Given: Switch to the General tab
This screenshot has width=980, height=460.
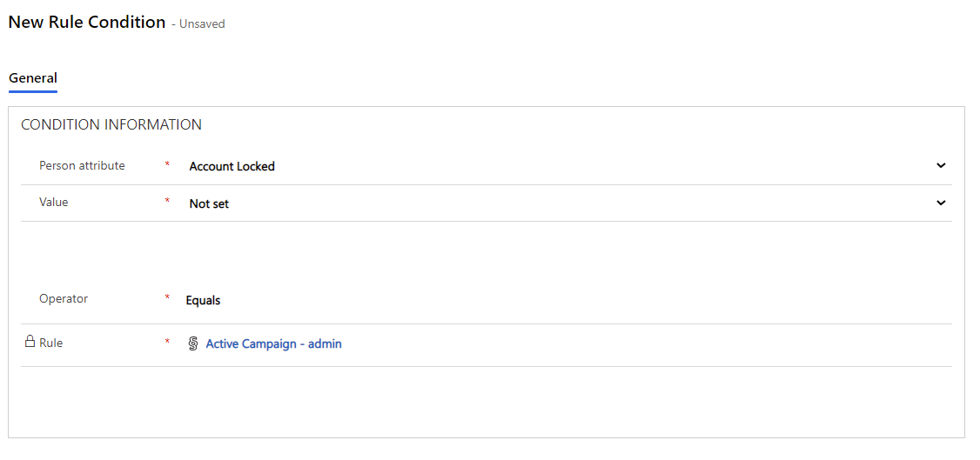Looking at the screenshot, I should coord(33,78).
